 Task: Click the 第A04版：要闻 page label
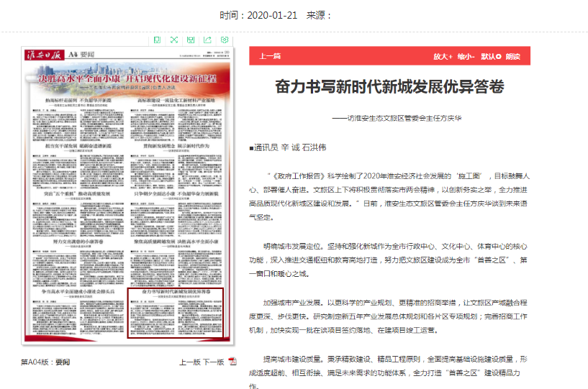(x=45, y=362)
